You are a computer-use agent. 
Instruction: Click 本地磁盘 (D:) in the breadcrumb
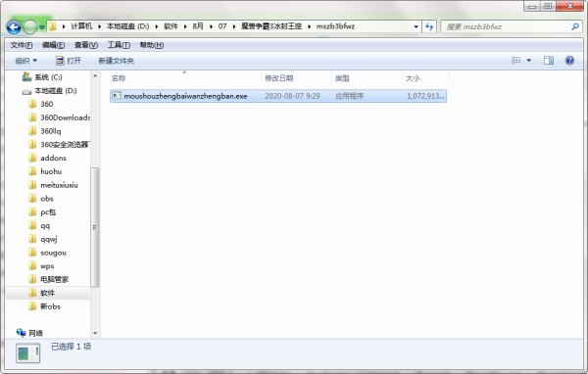[127, 26]
